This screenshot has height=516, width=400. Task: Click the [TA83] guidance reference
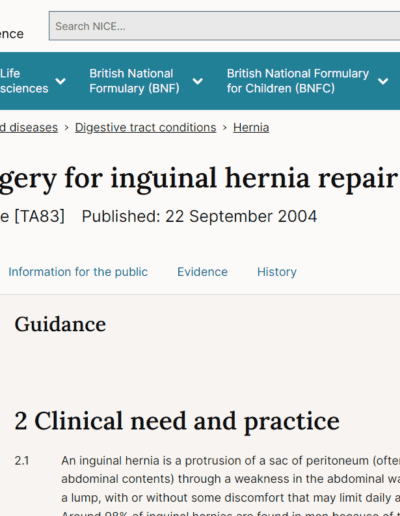tap(39, 216)
